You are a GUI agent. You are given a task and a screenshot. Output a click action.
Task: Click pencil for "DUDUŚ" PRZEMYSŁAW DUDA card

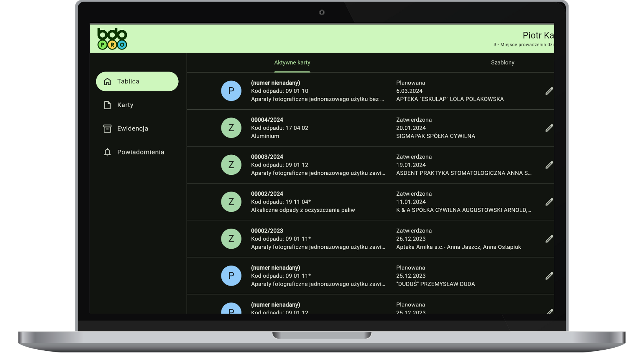click(x=549, y=276)
